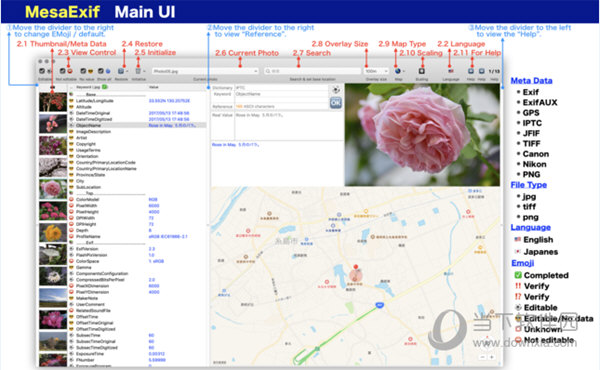This screenshot has height=370, width=600.
Task: Click the Restore toolbar icon
Action: tap(121, 71)
